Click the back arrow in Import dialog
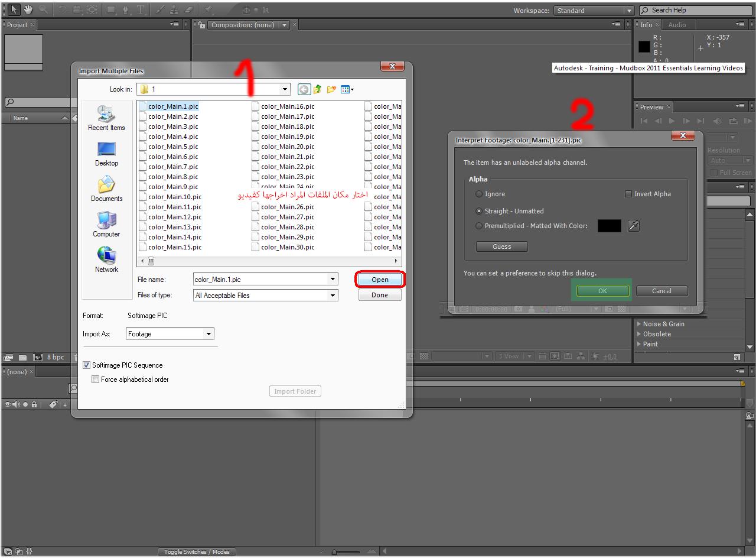 coord(304,89)
